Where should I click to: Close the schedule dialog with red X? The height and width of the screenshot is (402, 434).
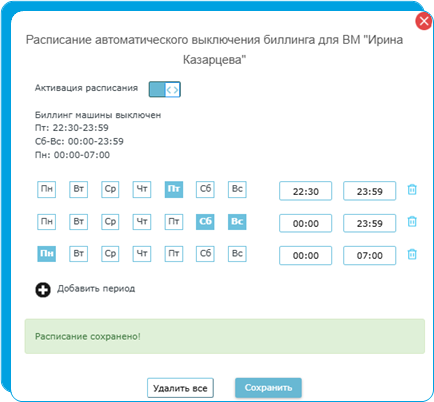[x=424, y=21]
